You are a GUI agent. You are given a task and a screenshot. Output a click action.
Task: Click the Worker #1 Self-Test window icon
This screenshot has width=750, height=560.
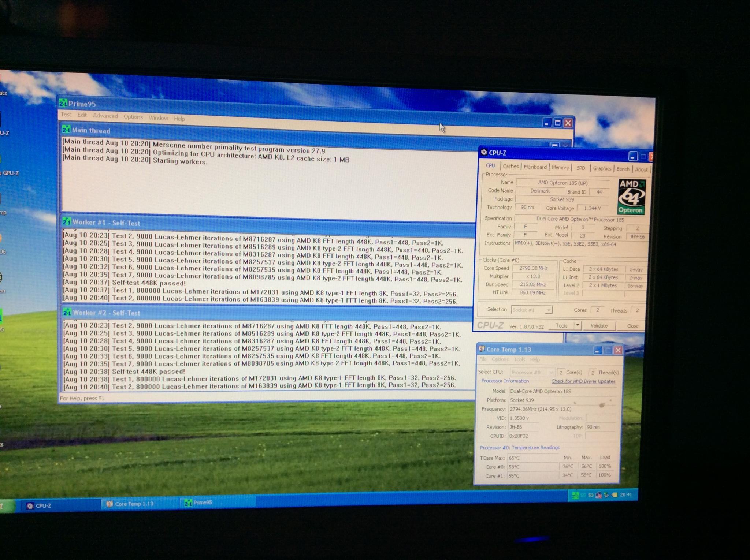[67, 221]
